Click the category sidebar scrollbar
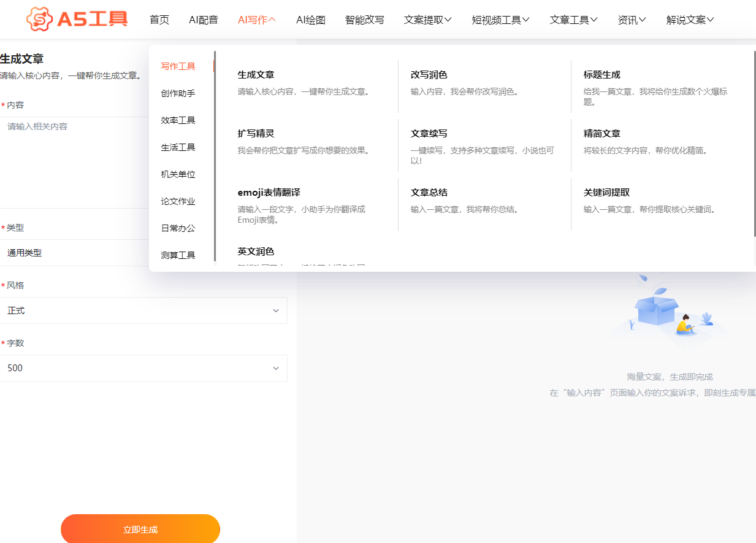Image resolution: width=756 pixels, height=543 pixels. tap(215, 156)
